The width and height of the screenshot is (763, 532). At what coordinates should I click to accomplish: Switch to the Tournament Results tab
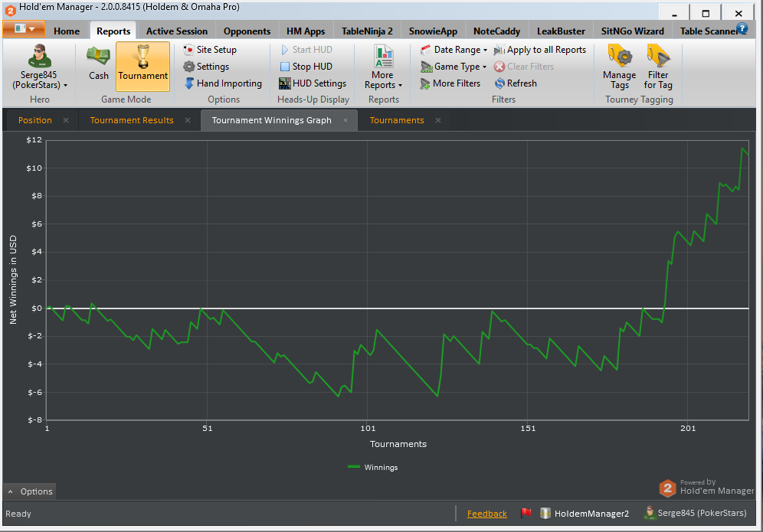(x=132, y=120)
